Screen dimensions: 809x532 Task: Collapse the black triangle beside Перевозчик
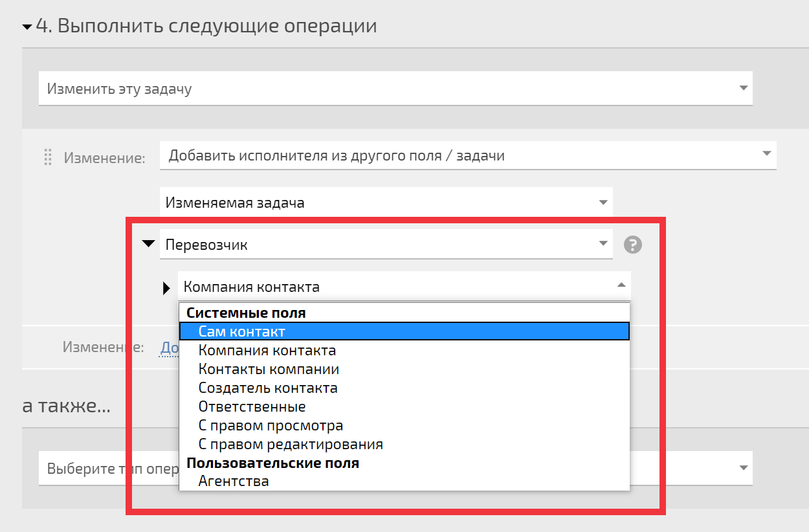[149, 244]
